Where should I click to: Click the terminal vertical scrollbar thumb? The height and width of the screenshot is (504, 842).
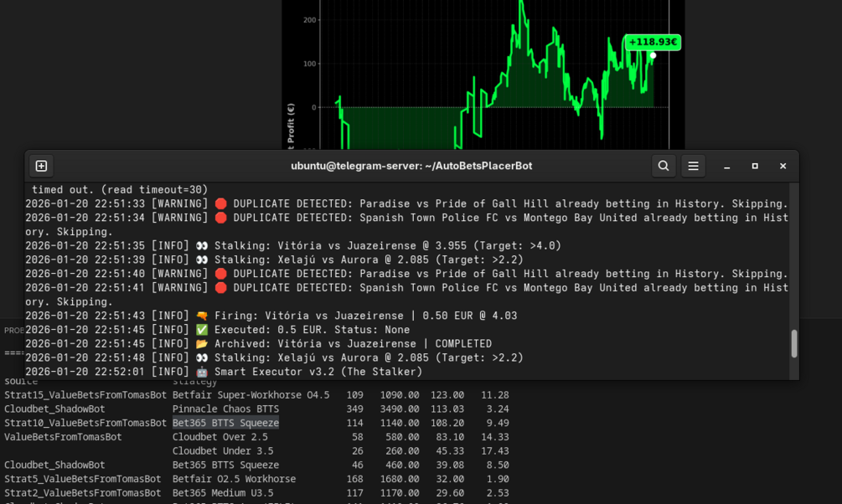794,343
